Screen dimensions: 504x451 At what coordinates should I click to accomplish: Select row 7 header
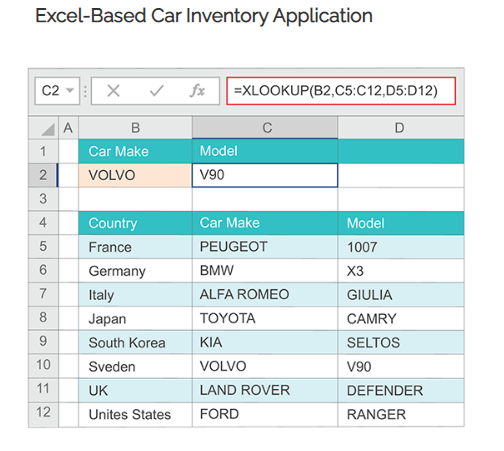click(43, 294)
